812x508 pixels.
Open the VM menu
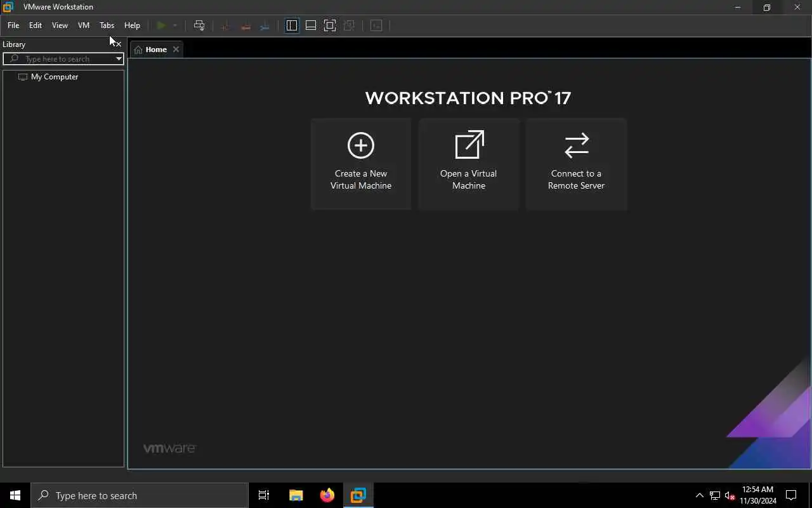[84, 25]
